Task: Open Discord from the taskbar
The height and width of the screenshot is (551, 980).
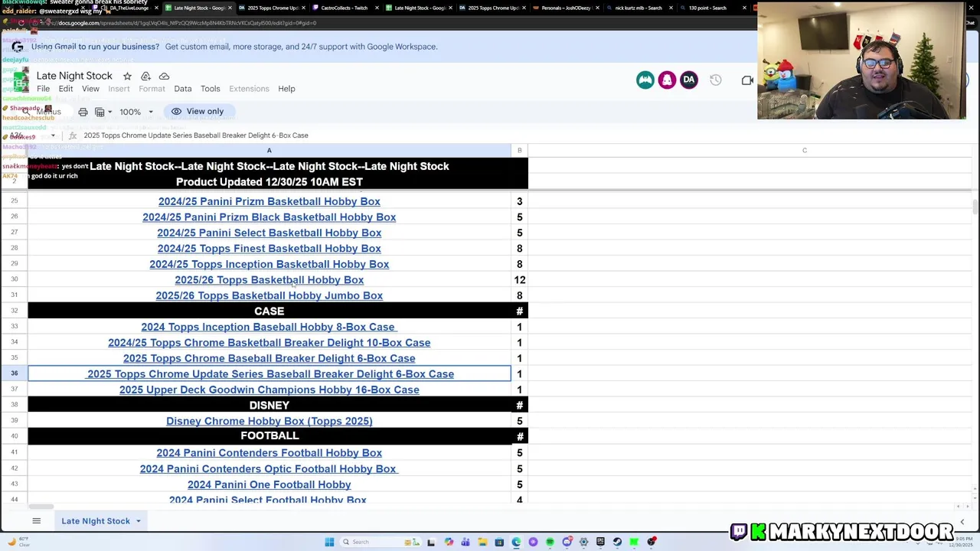Action: click(x=567, y=542)
